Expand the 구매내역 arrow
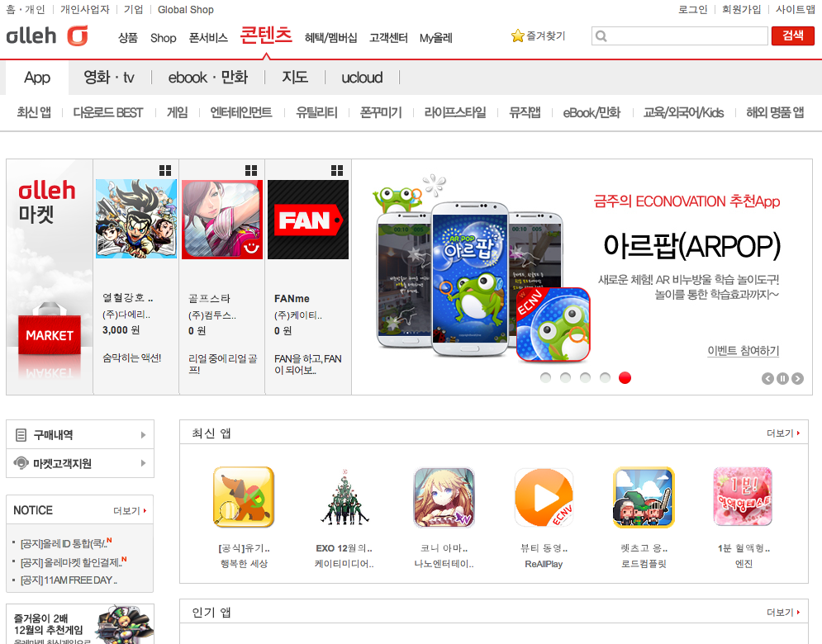The height and width of the screenshot is (644, 822). [143, 435]
